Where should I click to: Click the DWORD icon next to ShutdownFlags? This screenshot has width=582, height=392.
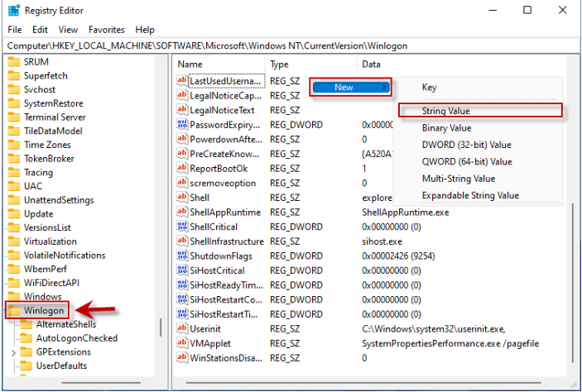pyautogui.click(x=183, y=256)
